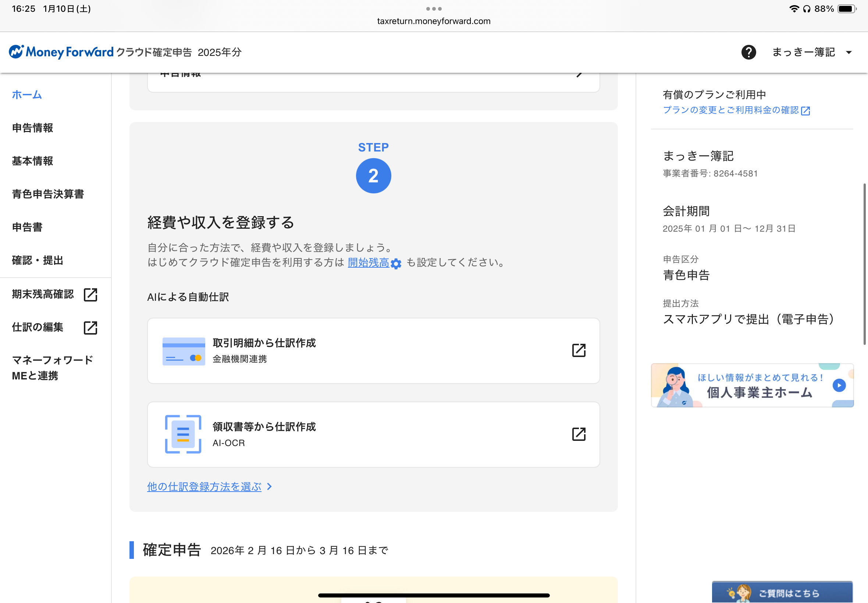Screen dimensions: 868x603
Task: Open the help question mark icon
Action: (748, 52)
